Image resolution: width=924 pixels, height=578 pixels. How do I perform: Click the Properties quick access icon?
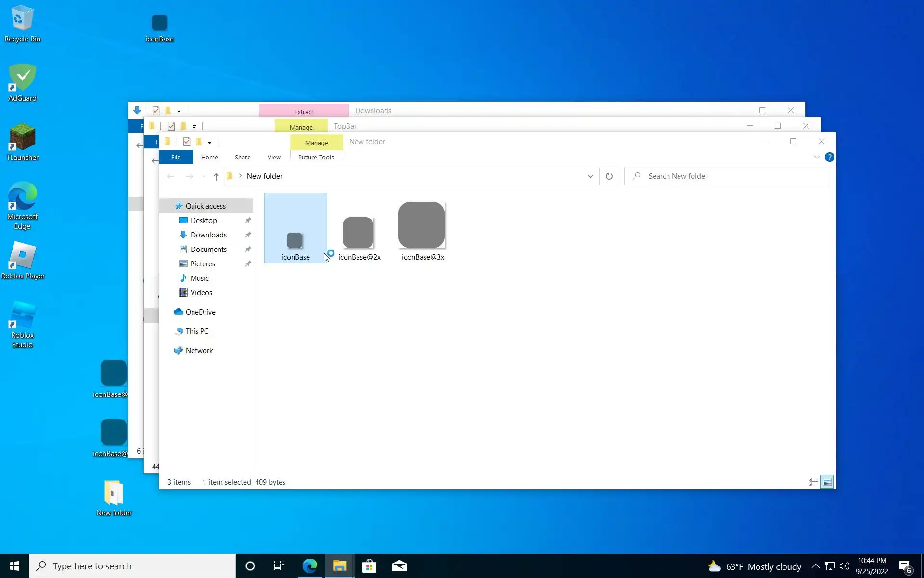point(187,142)
